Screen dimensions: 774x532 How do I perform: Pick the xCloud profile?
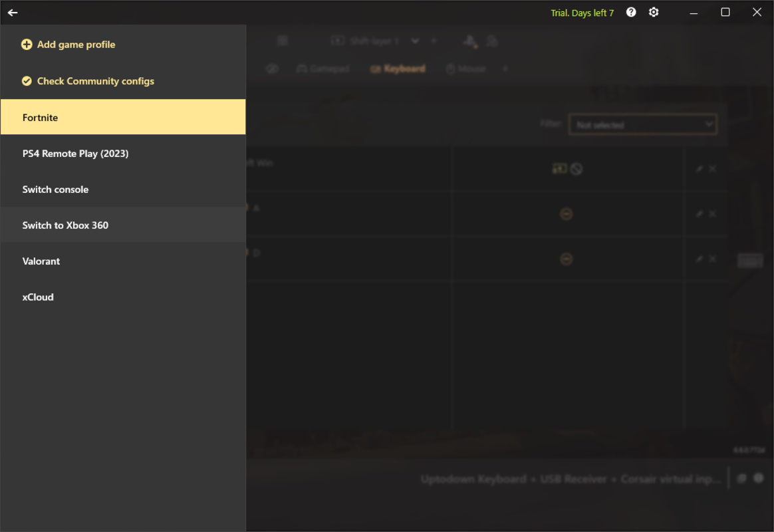[123, 297]
